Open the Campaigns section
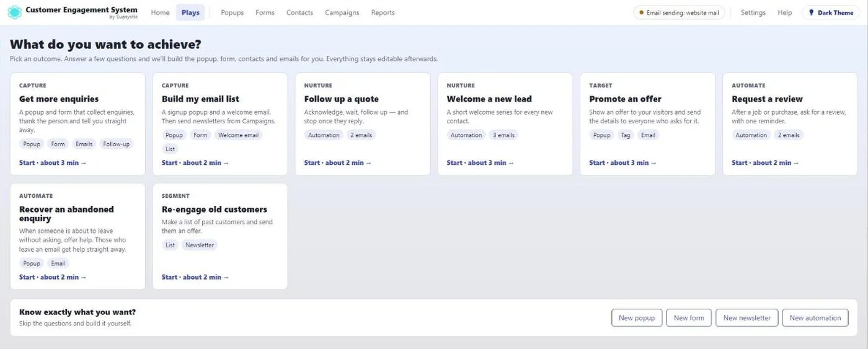The image size is (868, 349). click(342, 12)
